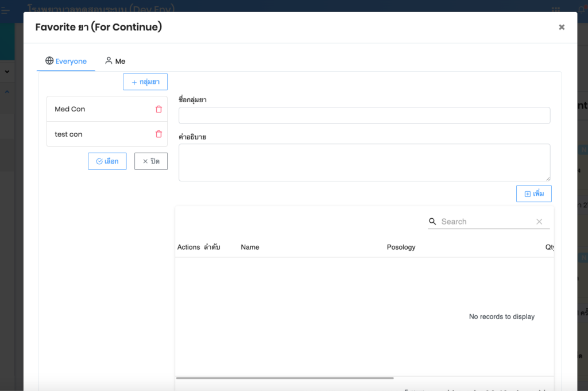The width and height of the screenshot is (588, 391).
Task: Switch to the Everyone tab
Action: [x=66, y=61]
